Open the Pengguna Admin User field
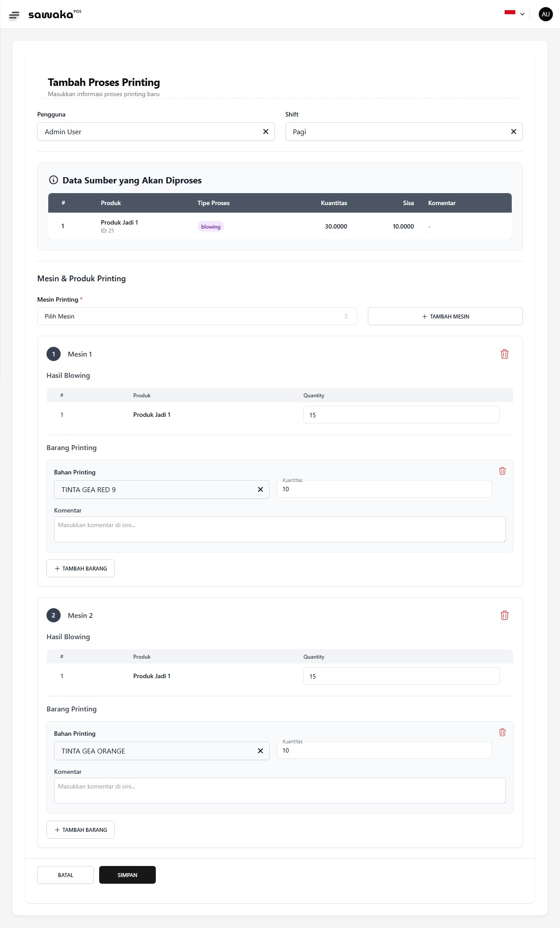Image resolution: width=560 pixels, height=928 pixels. pyautogui.click(x=156, y=132)
